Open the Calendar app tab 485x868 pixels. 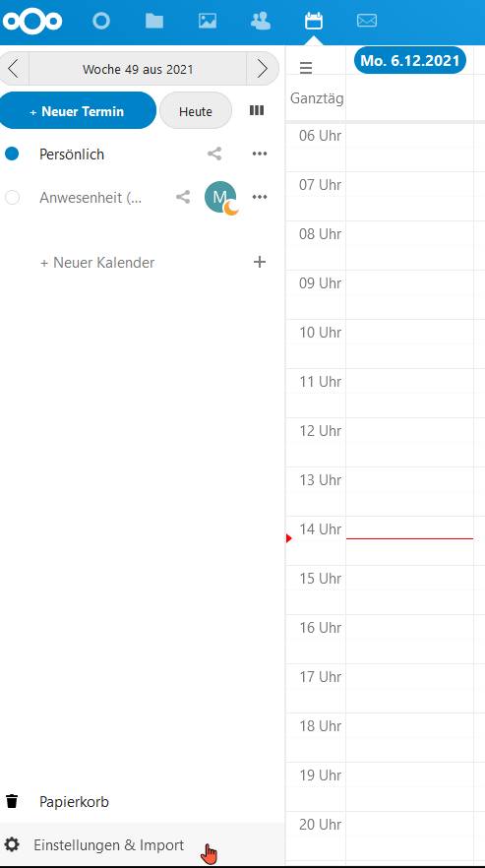[314, 21]
